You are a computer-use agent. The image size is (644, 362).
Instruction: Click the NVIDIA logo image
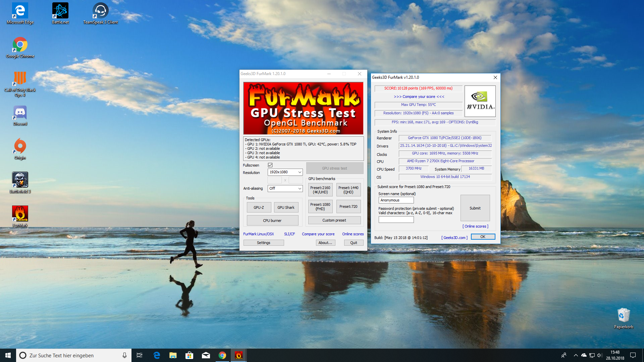480,101
